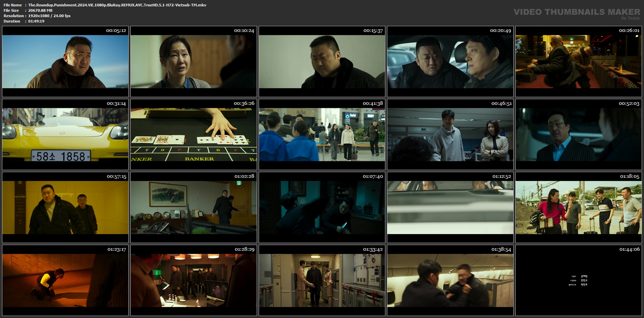Click the street group thumbnail 01:18:05
Viewport: 644px width, 318px height.
pos(578,207)
